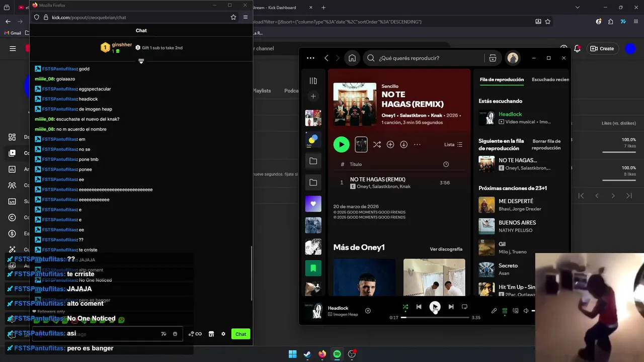Open the Lista view options dropdown
Screen dimensions: 644x362
pos(453,145)
